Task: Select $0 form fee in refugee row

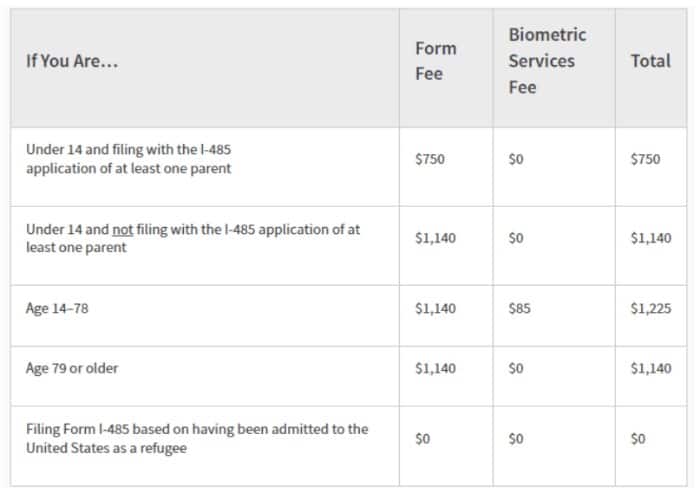Action: pos(422,439)
